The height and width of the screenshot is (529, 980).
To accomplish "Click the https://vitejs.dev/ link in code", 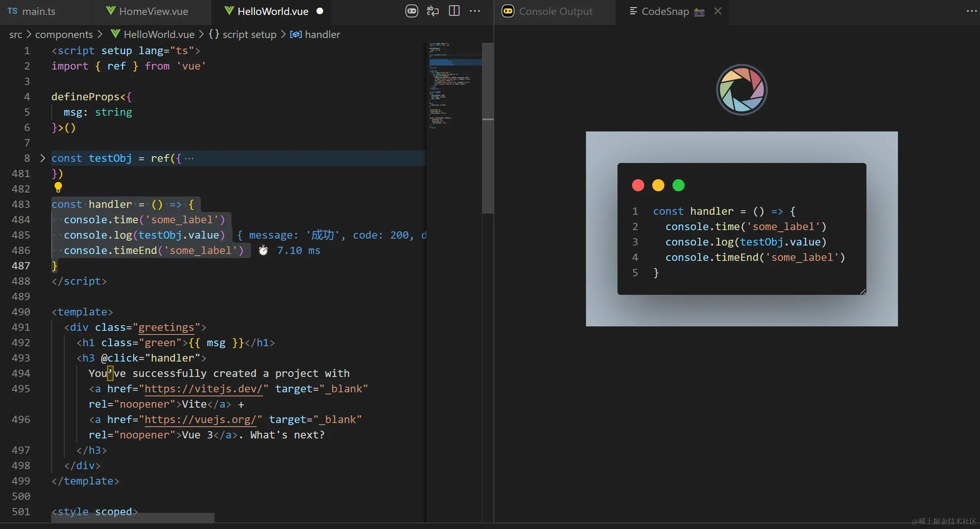I will coord(204,389).
